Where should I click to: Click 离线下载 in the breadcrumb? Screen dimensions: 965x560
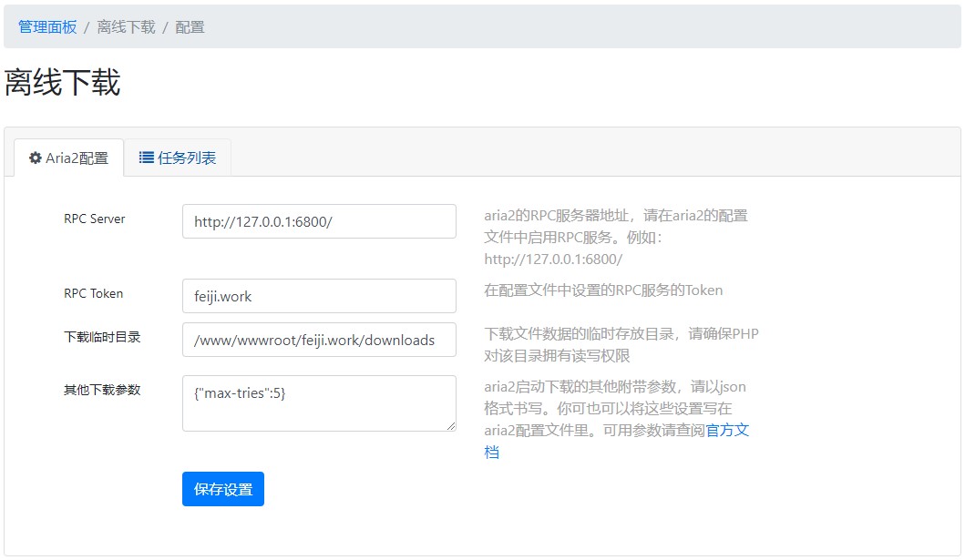(x=126, y=27)
